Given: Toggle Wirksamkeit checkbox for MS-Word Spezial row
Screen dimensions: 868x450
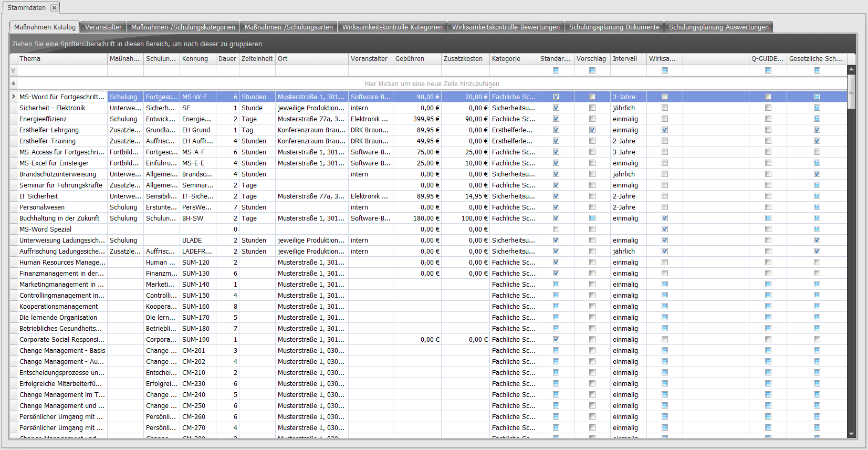Looking at the screenshot, I should coord(665,229).
